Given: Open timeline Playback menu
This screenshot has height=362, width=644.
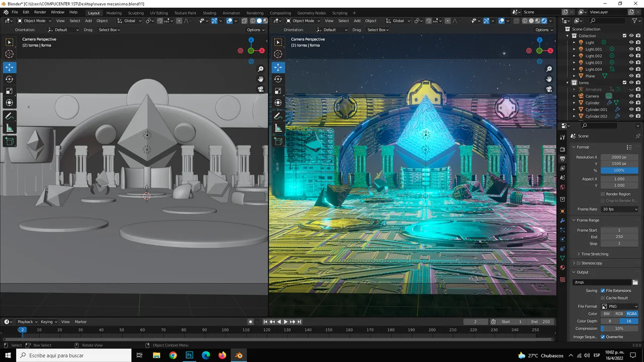Looking at the screenshot, I should coord(27,322).
